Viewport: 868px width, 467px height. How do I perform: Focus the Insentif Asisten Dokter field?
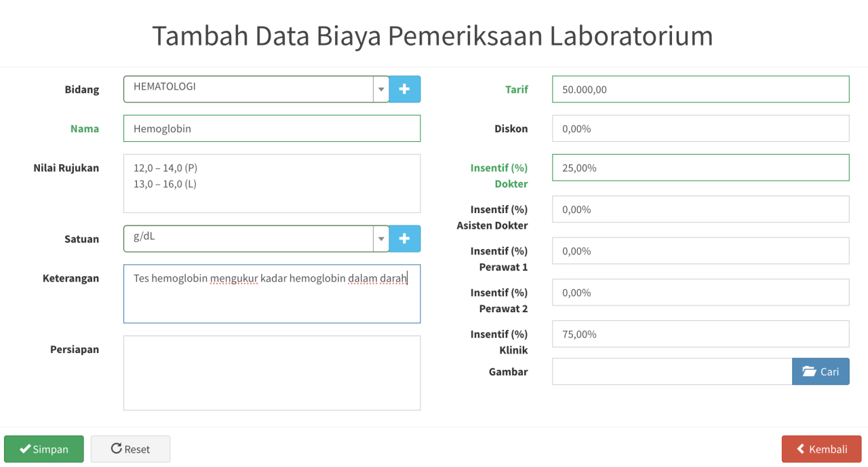[x=701, y=209]
